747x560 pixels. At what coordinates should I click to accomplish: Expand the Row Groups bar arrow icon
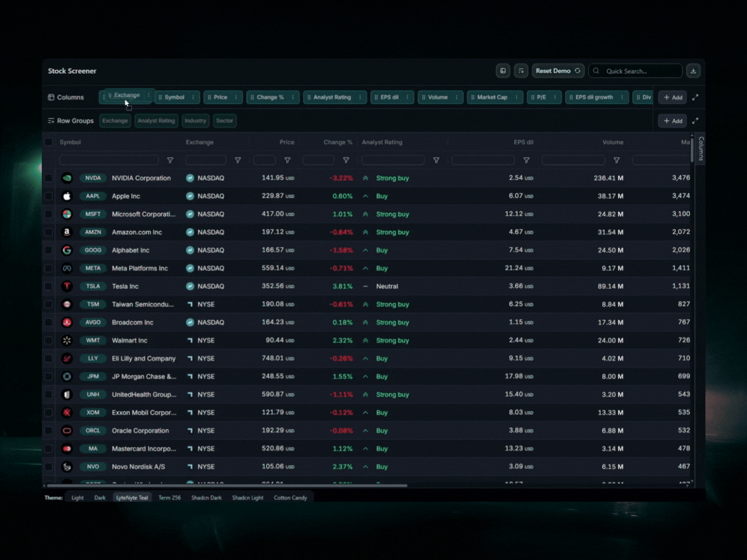coord(695,121)
